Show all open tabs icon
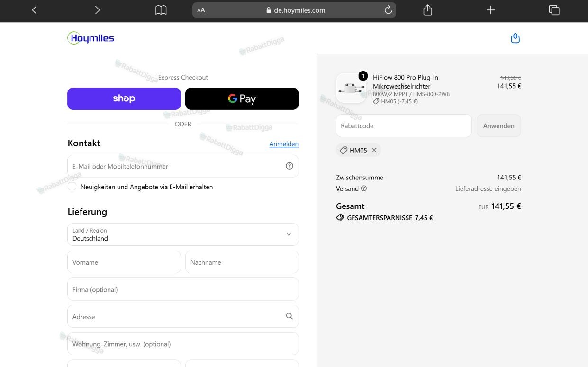This screenshot has width=588, height=367. click(554, 10)
